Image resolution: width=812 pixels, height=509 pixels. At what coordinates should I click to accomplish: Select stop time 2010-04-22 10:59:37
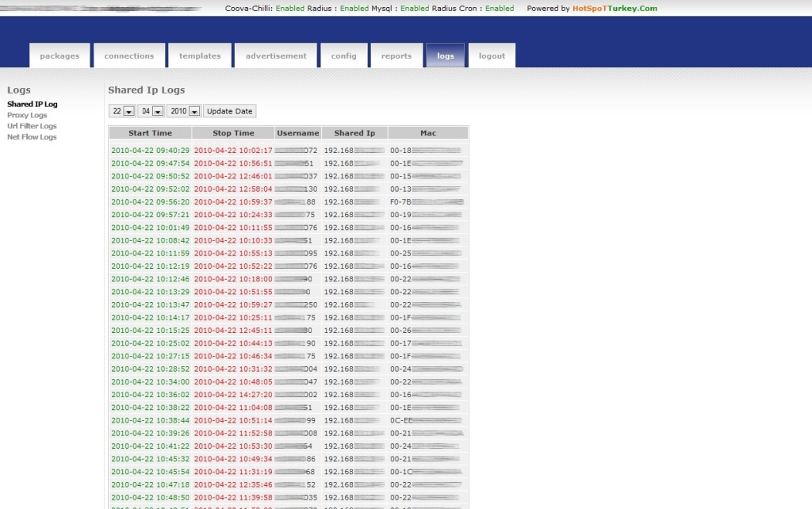pos(233,202)
